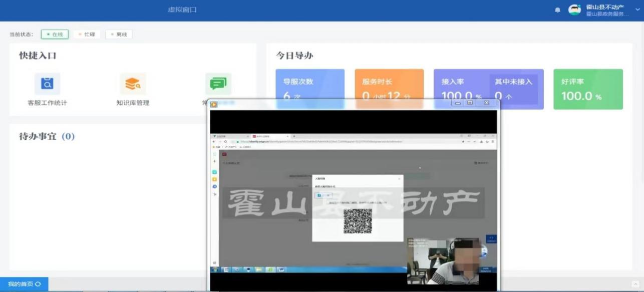Maximize the floating video window
The width and height of the screenshot is (644, 292).
click(470, 103)
